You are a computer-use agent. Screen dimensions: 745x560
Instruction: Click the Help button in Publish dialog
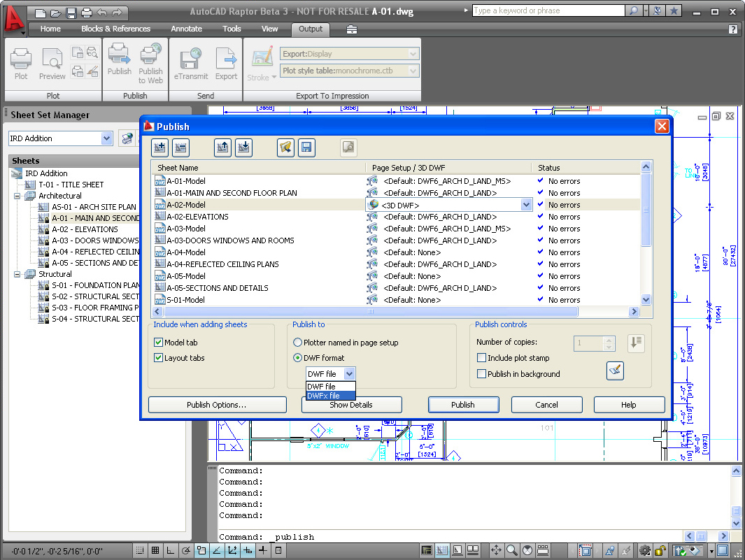tap(629, 405)
